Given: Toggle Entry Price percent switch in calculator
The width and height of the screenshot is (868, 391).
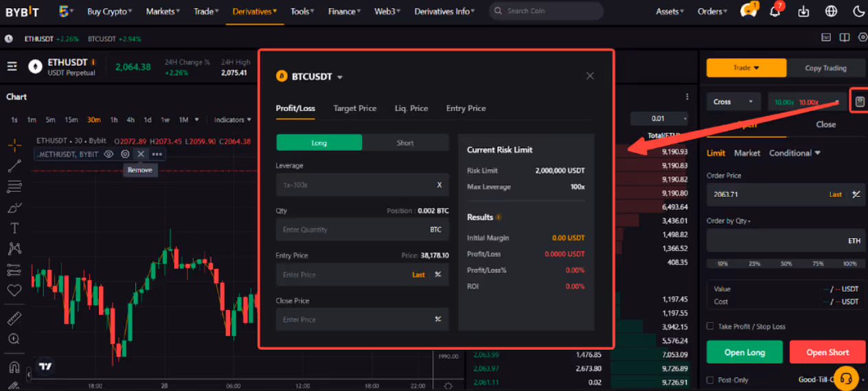Looking at the screenshot, I should [438, 274].
